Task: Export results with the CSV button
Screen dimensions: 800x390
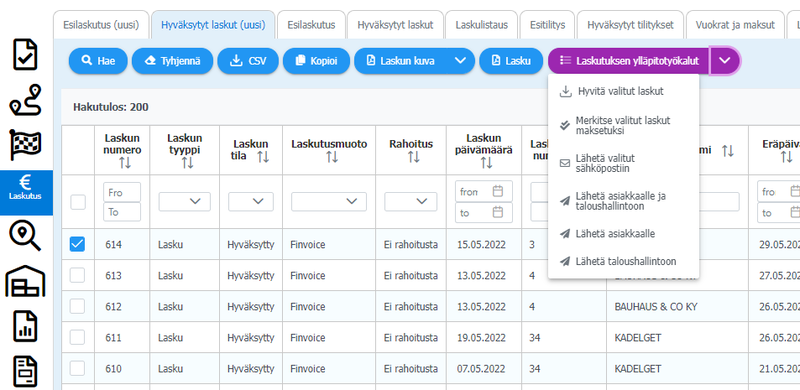Action: click(248, 61)
